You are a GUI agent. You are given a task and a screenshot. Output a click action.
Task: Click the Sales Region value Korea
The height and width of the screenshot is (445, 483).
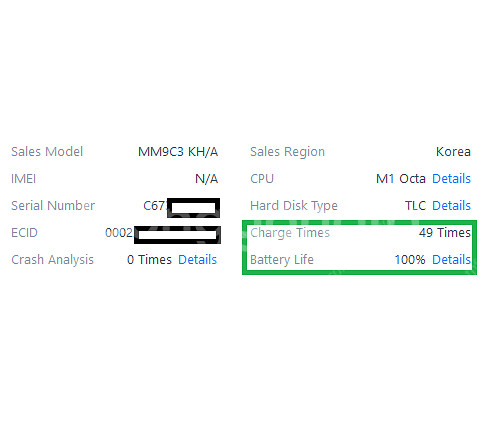453,152
